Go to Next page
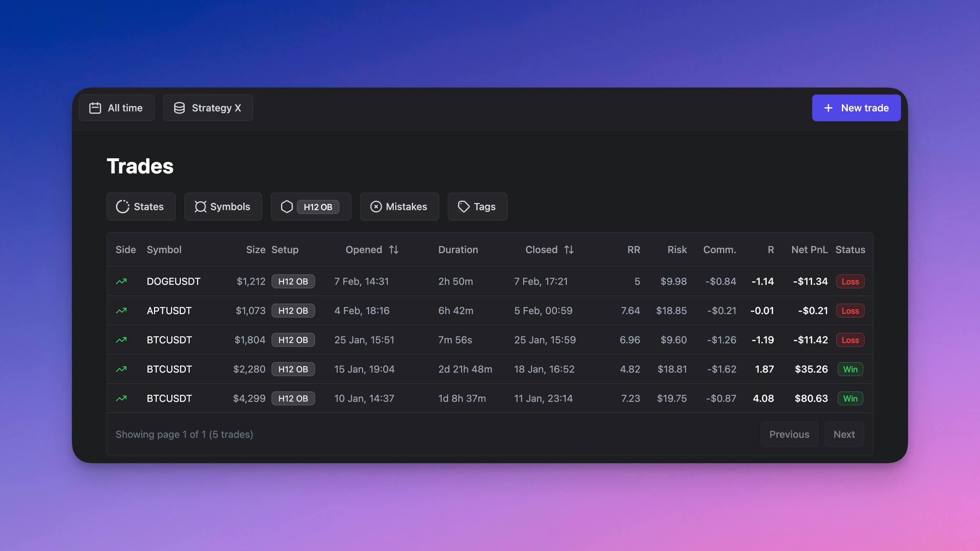 tap(844, 435)
